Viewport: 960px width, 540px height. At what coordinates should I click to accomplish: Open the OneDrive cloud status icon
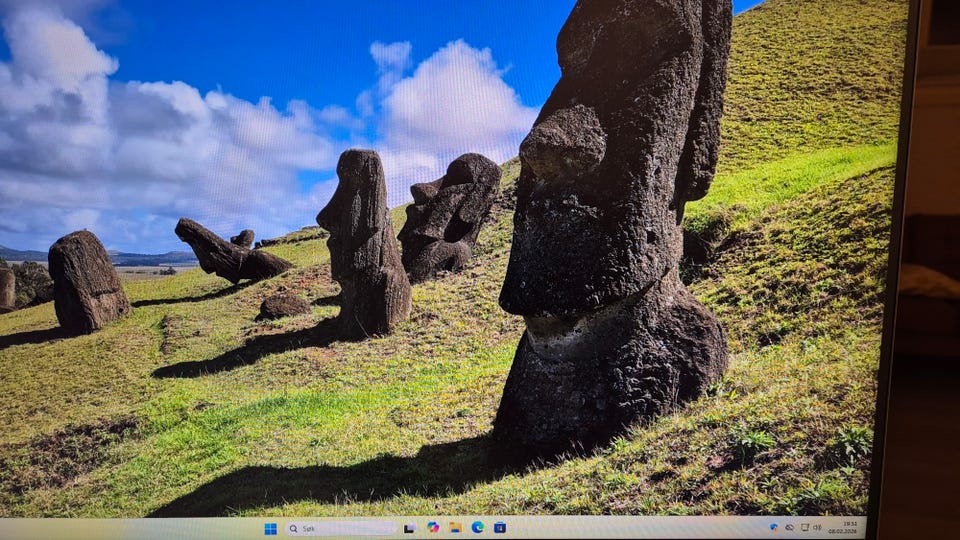(789, 527)
